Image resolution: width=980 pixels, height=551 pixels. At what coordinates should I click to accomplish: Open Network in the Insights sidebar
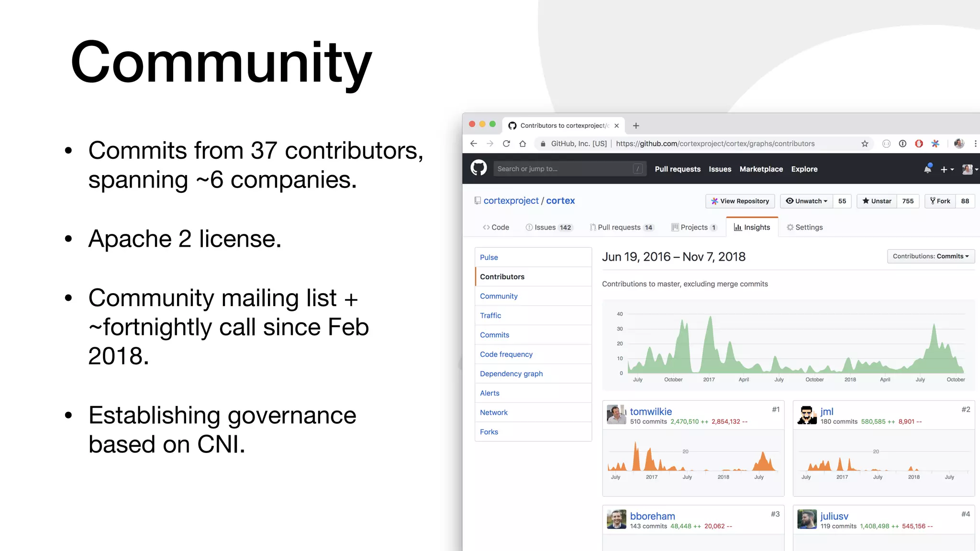[533, 412]
